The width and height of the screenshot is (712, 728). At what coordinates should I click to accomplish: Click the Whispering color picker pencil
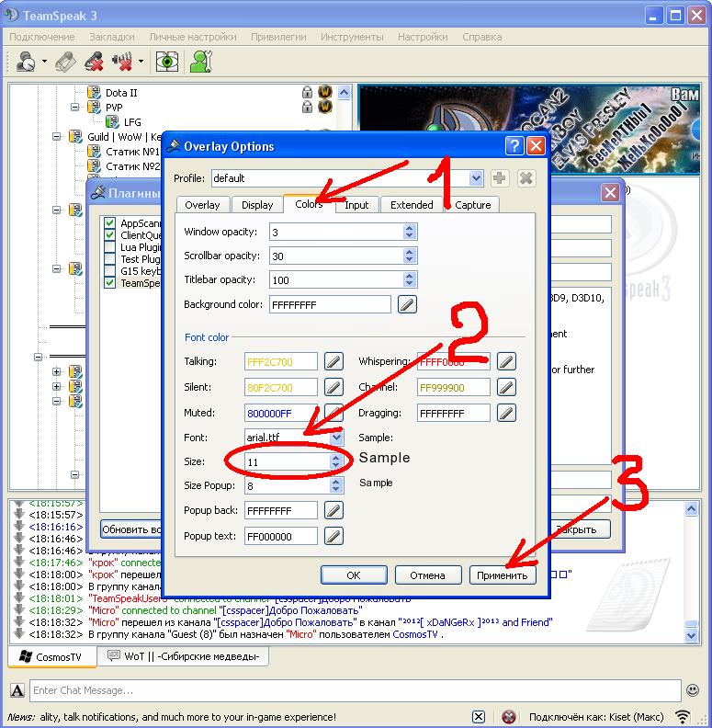point(506,361)
